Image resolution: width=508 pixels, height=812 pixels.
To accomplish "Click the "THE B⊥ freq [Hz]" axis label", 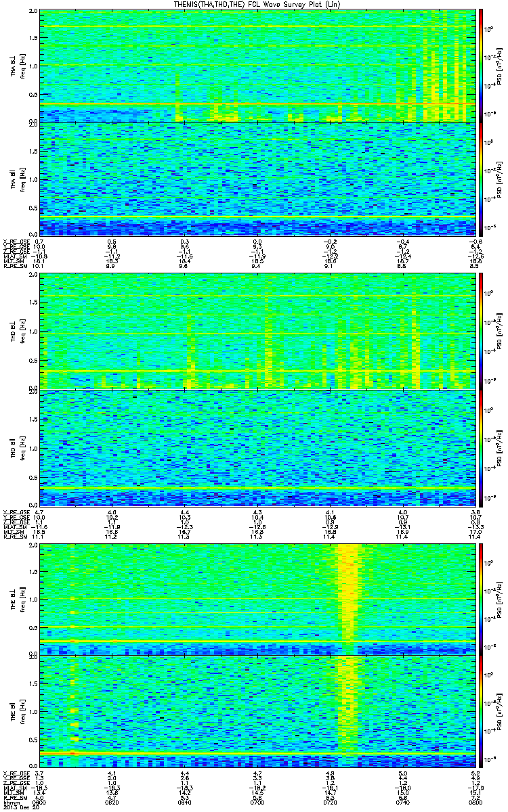I will point(18,600).
